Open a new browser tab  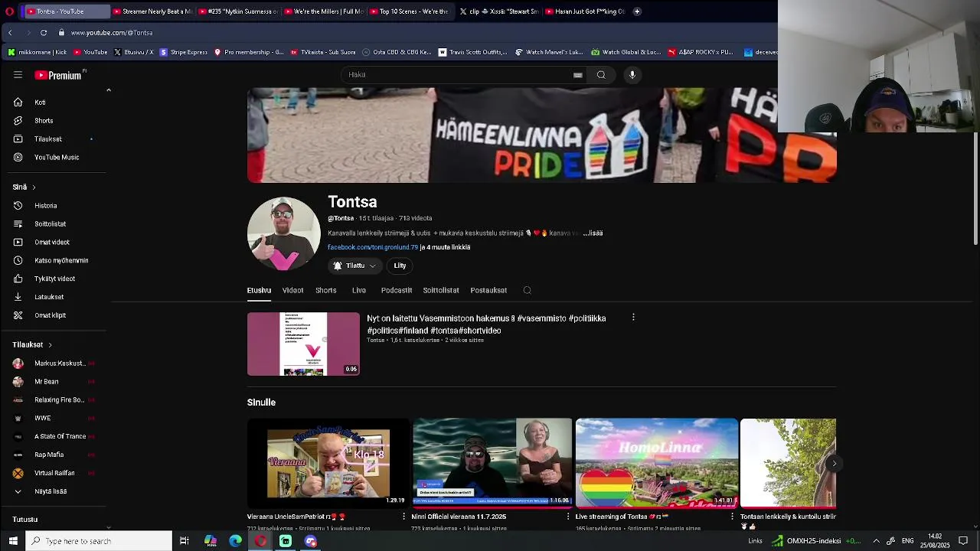(637, 11)
